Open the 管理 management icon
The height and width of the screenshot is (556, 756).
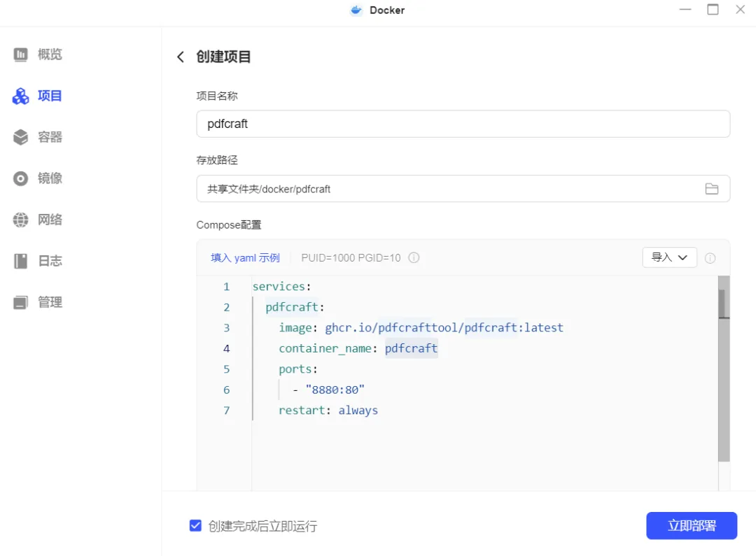(20, 303)
